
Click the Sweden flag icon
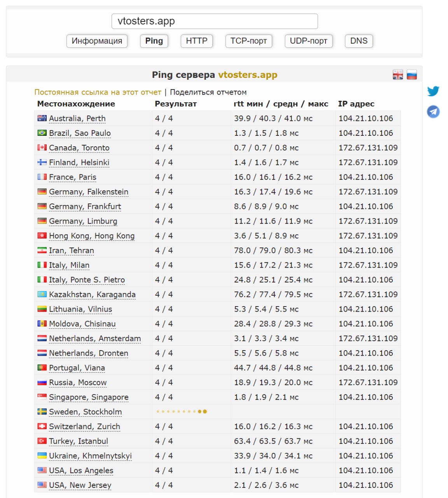(42, 412)
